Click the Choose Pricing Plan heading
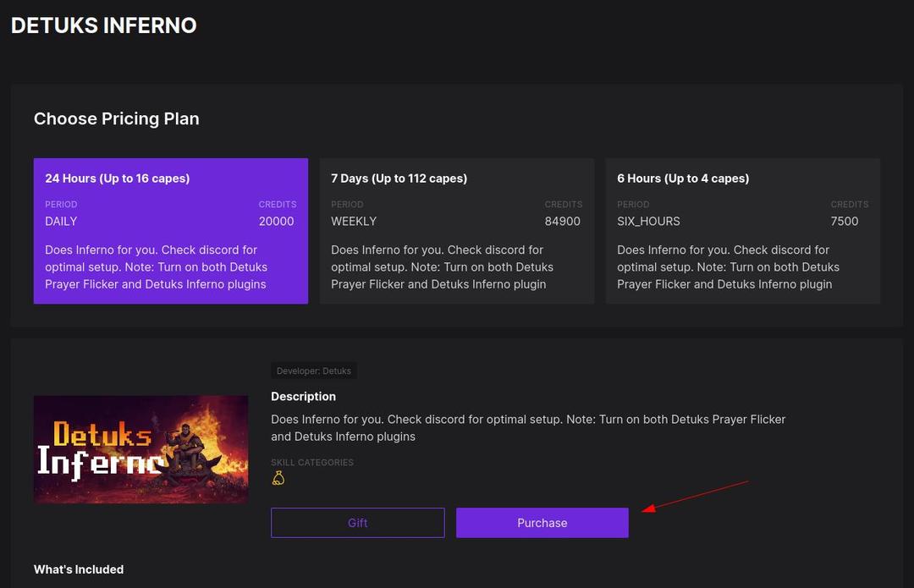This screenshot has height=588, width=914. coord(116,118)
